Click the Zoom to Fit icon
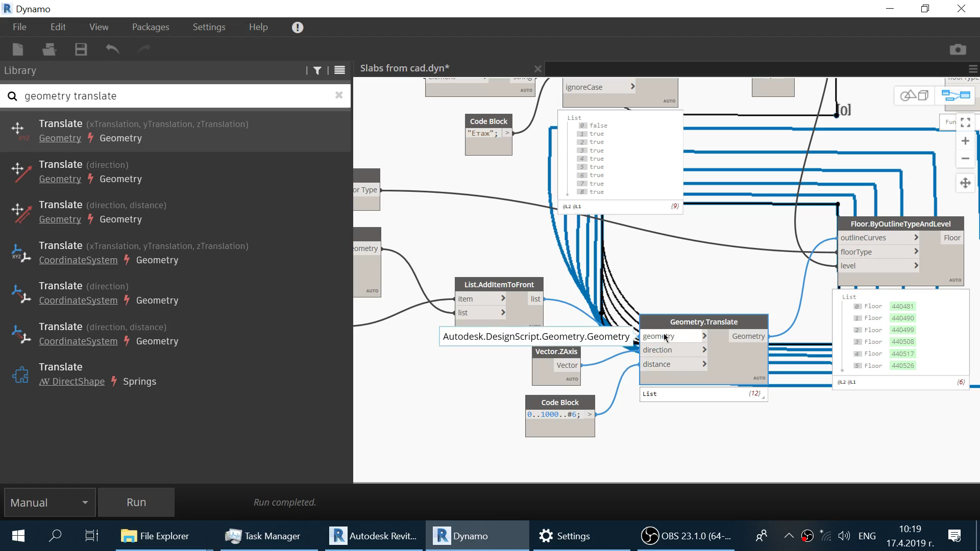This screenshot has height=551, width=980. point(965,122)
